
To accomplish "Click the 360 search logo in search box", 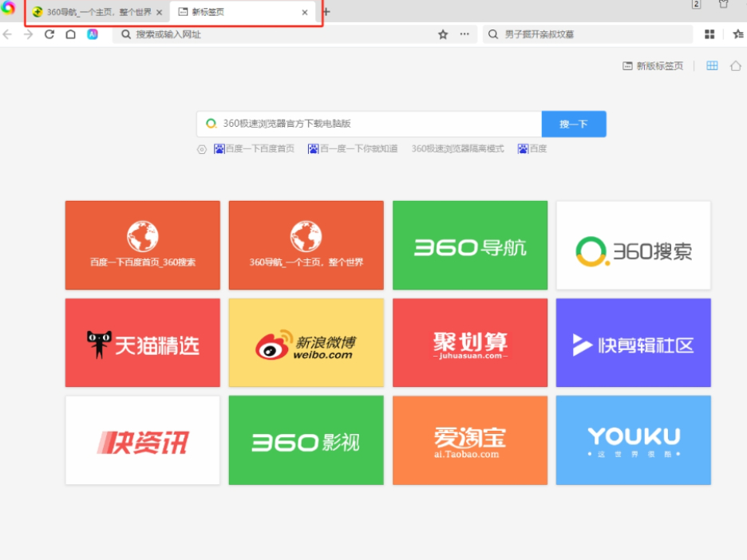I will pos(211,124).
